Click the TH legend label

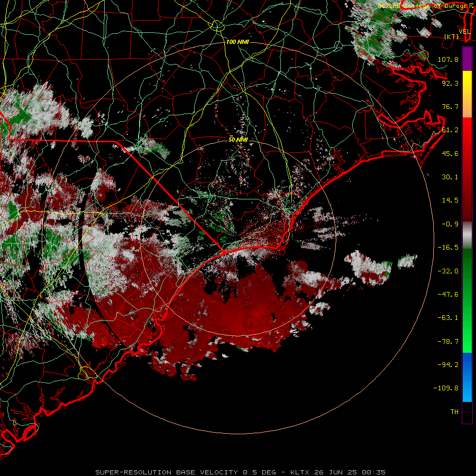click(x=454, y=412)
